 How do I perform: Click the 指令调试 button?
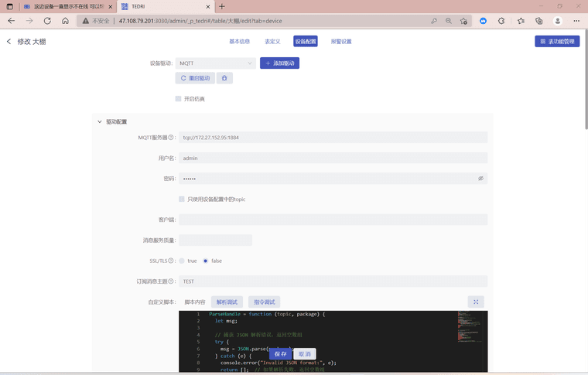264,302
